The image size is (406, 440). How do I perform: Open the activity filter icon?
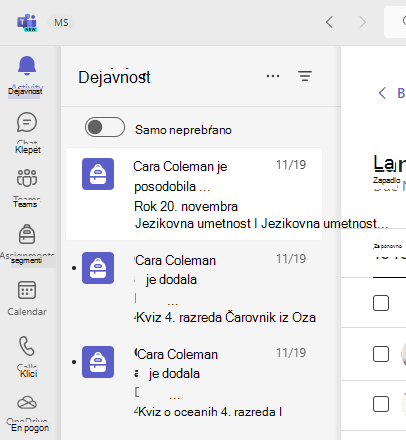coord(305,76)
